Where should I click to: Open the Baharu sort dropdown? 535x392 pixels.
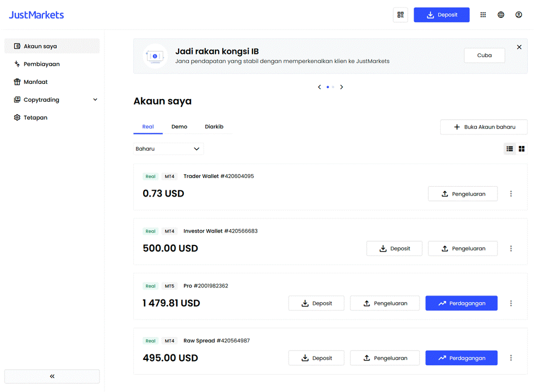pyautogui.click(x=168, y=149)
